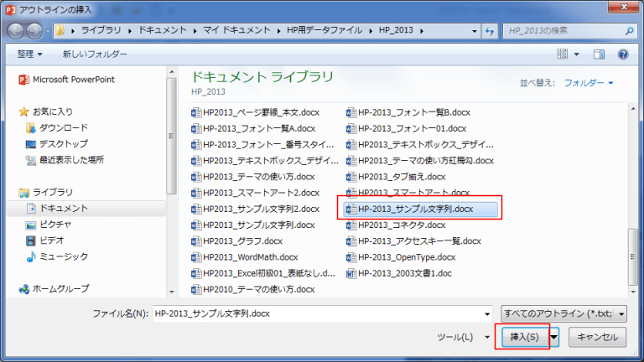Select HP2013_グラフ.docx file
Image resolution: width=644 pixels, height=362 pixels.
pos(236,241)
